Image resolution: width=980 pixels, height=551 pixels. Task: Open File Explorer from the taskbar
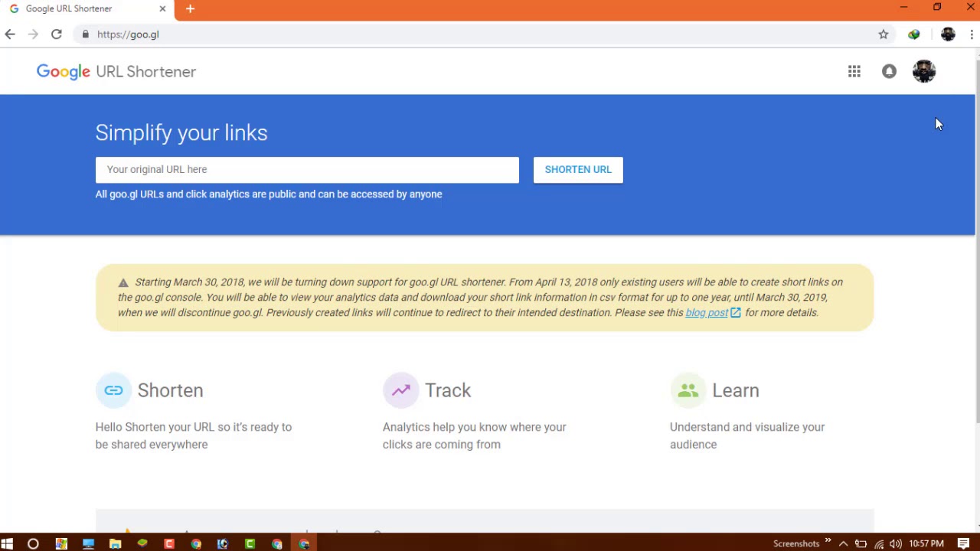115,543
